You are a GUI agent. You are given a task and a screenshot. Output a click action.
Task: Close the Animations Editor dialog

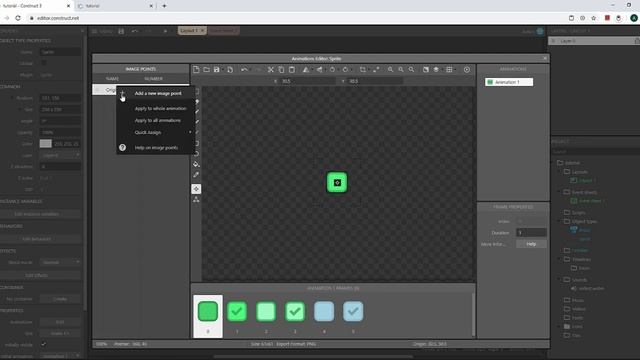click(x=545, y=58)
